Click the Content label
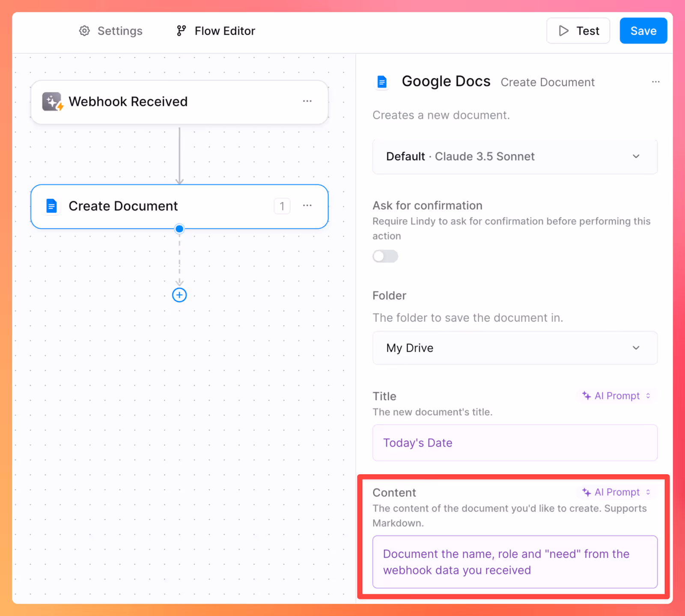 pyautogui.click(x=394, y=493)
